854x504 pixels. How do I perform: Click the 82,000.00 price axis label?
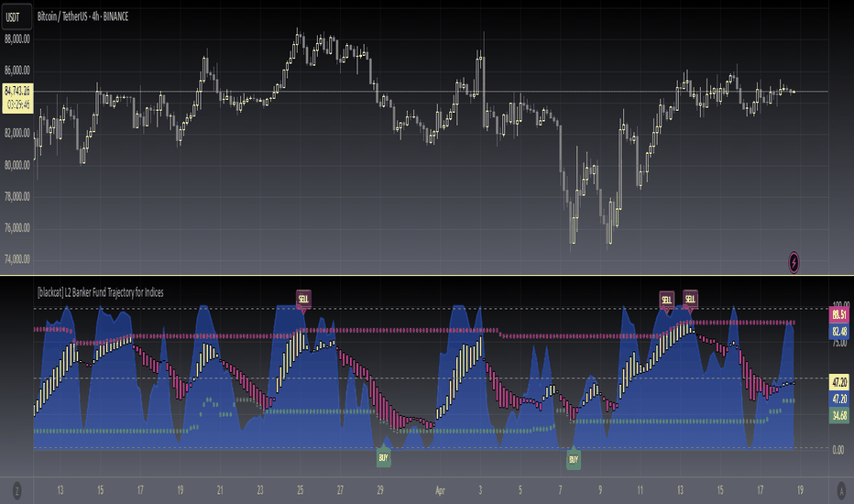(16, 134)
